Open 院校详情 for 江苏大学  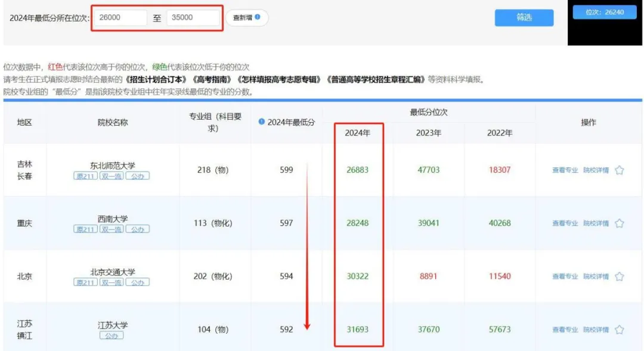pyautogui.click(x=596, y=330)
